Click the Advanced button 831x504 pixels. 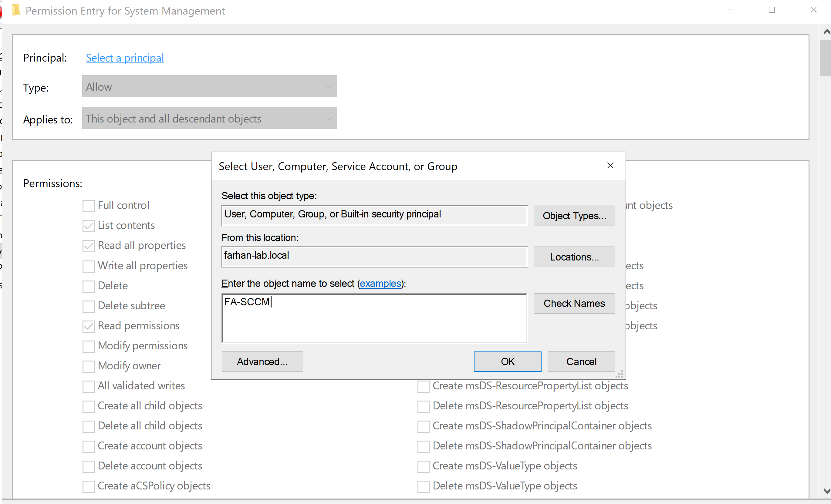coord(262,361)
